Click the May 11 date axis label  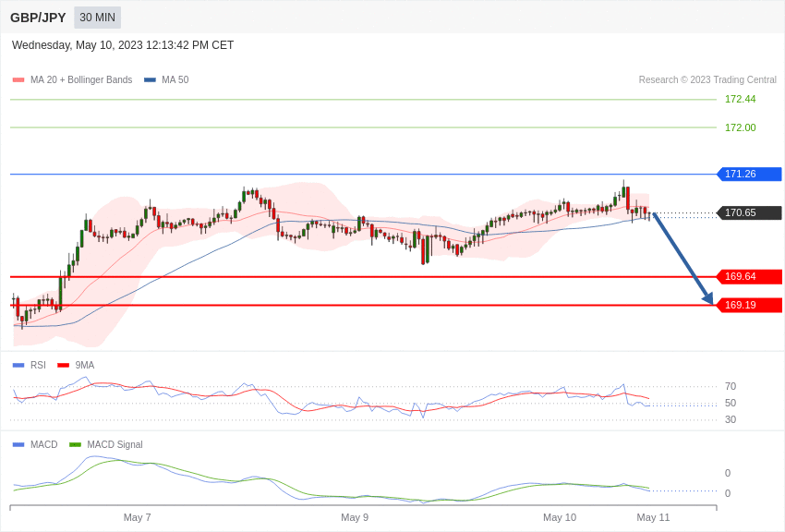point(653,517)
